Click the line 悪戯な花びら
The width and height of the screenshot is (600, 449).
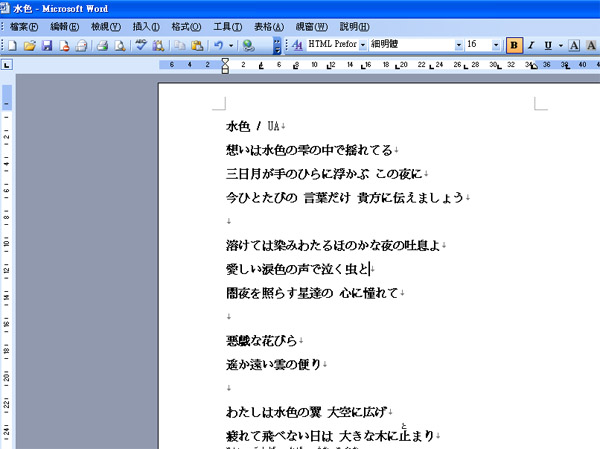pos(264,340)
